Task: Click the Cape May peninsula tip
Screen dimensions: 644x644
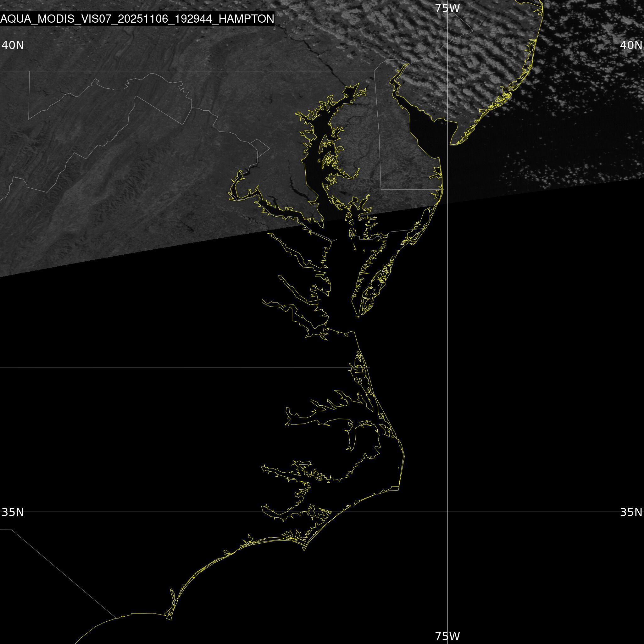Action: [451, 144]
